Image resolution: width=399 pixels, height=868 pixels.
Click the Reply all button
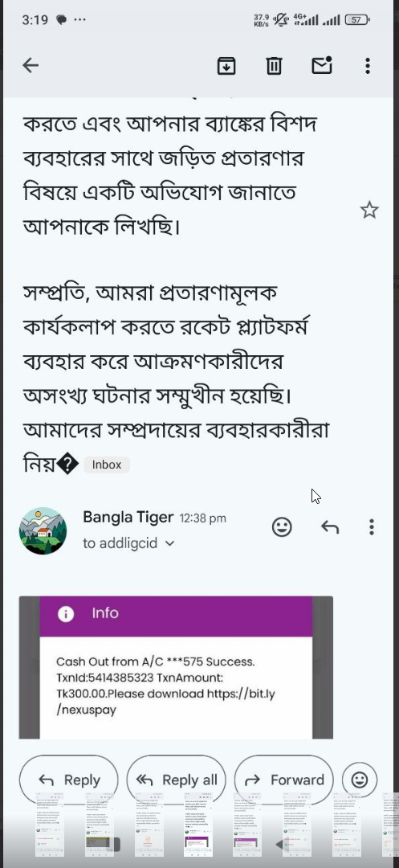177,780
